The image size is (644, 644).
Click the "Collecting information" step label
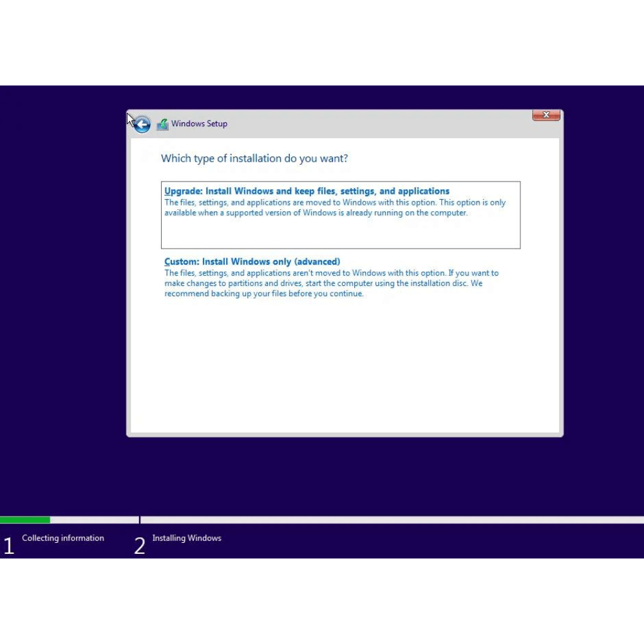click(x=63, y=538)
